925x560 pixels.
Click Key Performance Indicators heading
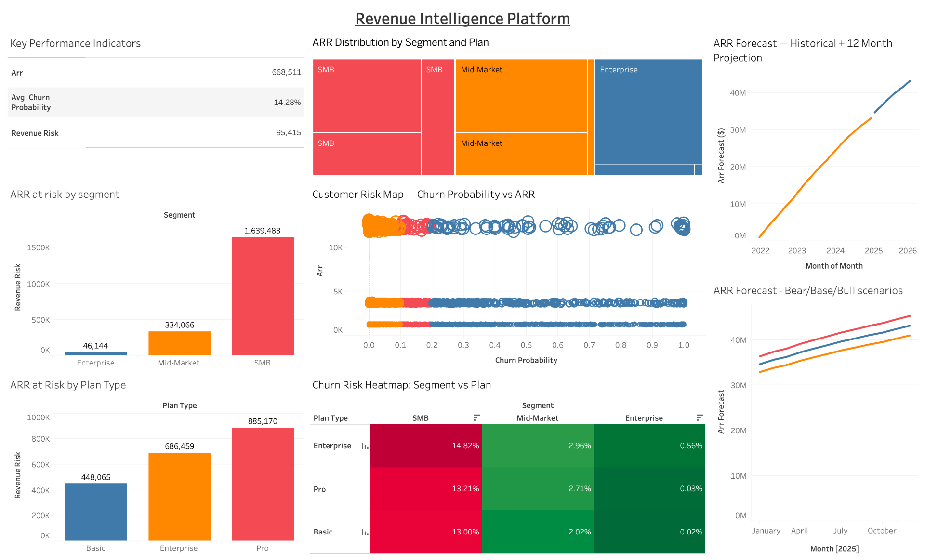click(76, 43)
